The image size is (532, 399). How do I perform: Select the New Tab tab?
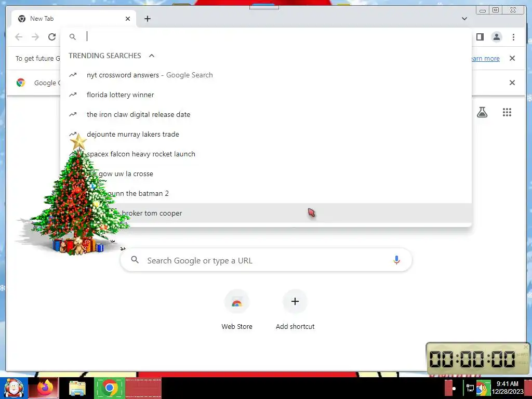click(74, 19)
